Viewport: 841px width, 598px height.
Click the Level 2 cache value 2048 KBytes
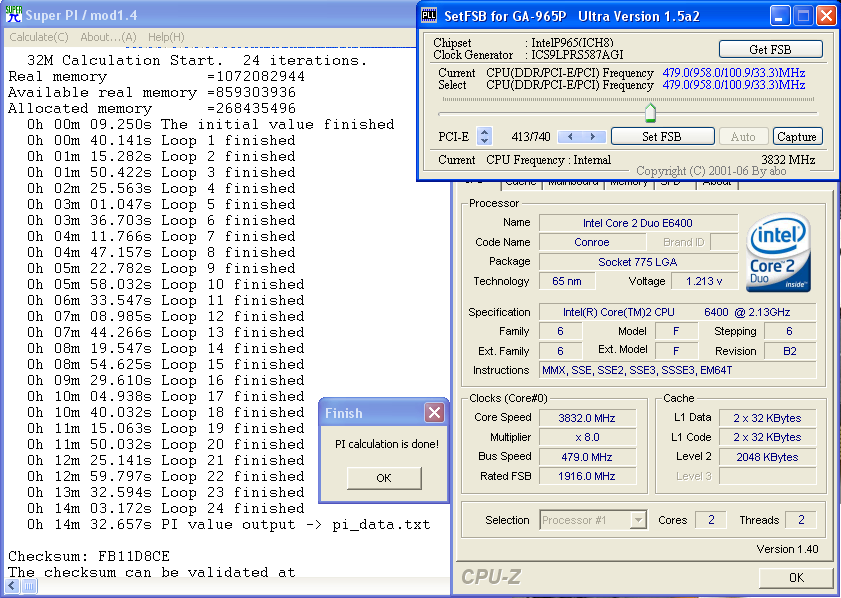pos(768,457)
